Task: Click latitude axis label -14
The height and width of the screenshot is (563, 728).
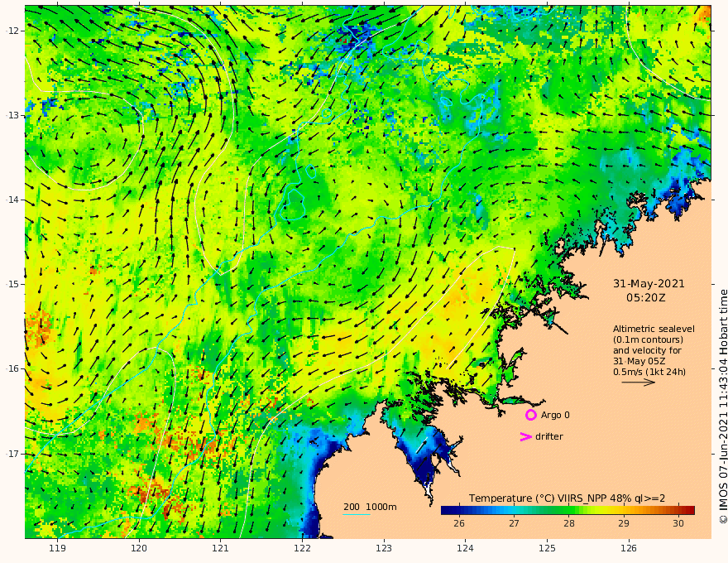Action: click(12, 200)
